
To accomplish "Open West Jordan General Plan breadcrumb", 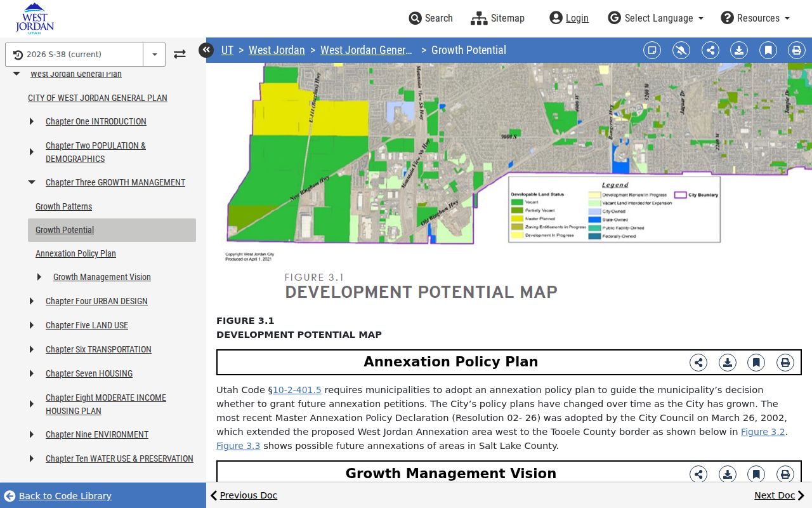I will [x=366, y=50].
